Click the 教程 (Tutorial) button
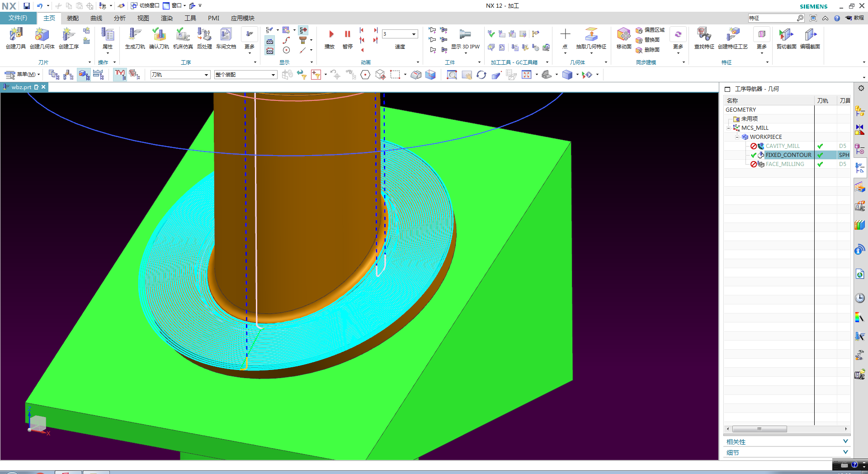The image size is (868, 474). [854, 18]
